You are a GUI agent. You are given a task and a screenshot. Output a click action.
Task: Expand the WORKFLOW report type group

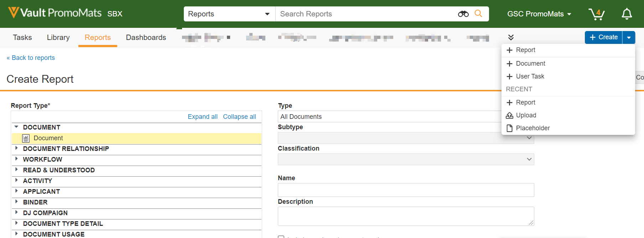pyautogui.click(x=16, y=159)
